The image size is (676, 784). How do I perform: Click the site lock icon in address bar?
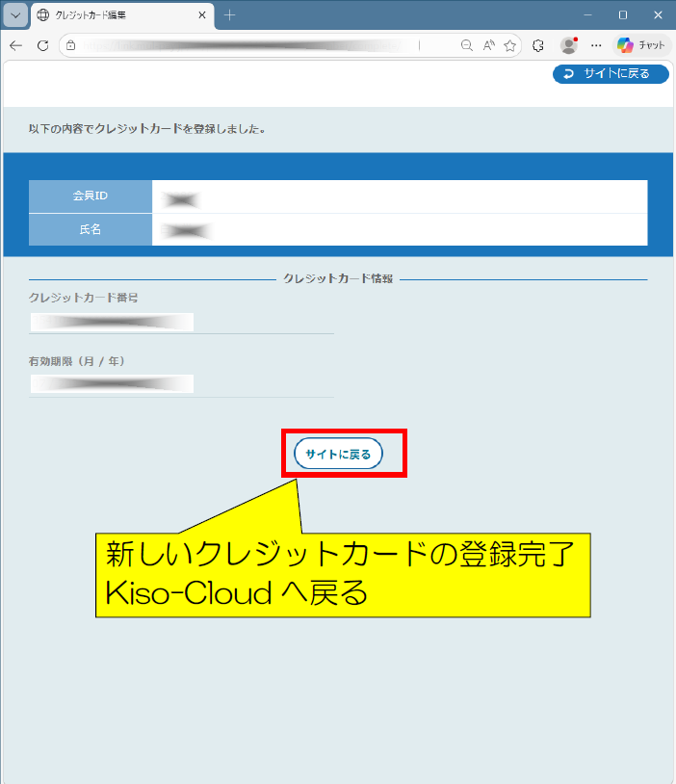pos(70,45)
